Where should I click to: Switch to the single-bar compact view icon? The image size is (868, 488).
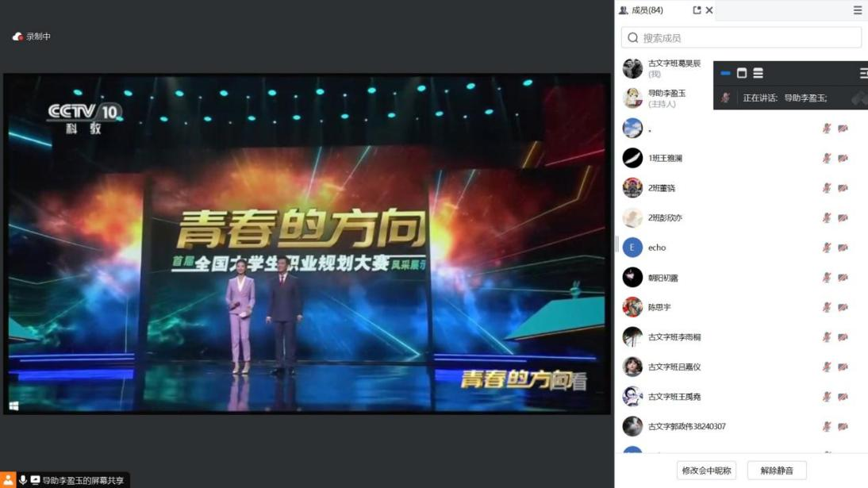click(726, 73)
